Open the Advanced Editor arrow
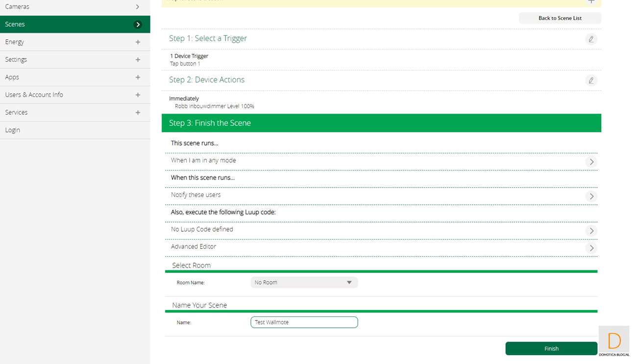This screenshot has width=637, height=364. (x=591, y=248)
